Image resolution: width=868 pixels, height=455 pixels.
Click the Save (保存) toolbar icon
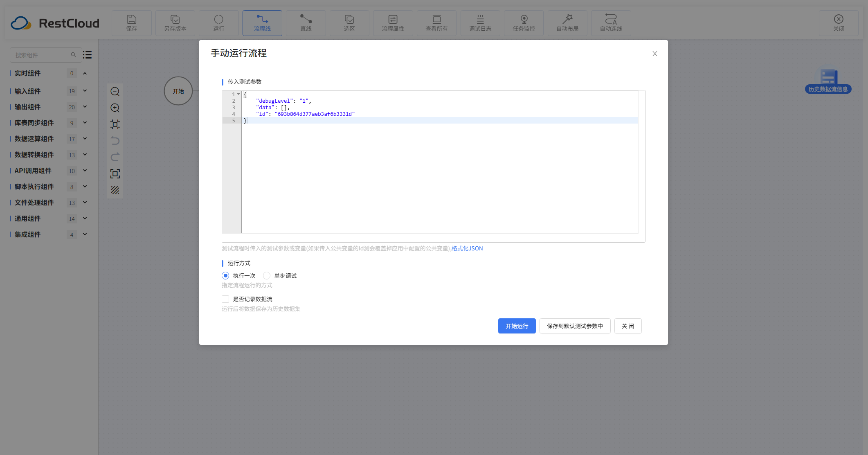click(131, 23)
